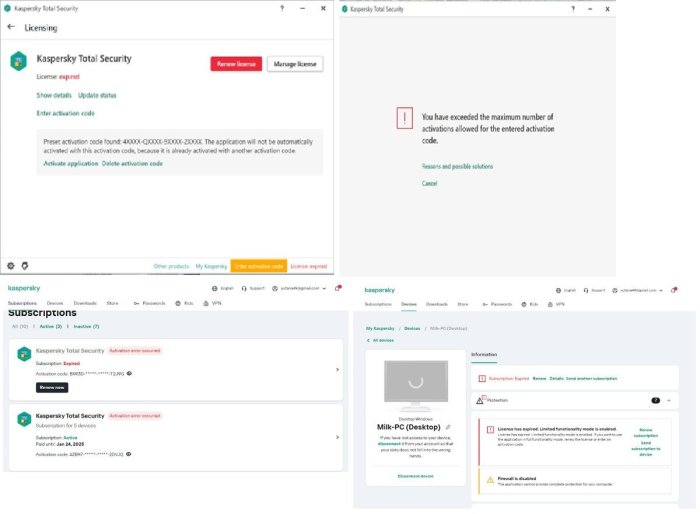Click the expired subscription's product hexagon icon

click(x=24, y=354)
